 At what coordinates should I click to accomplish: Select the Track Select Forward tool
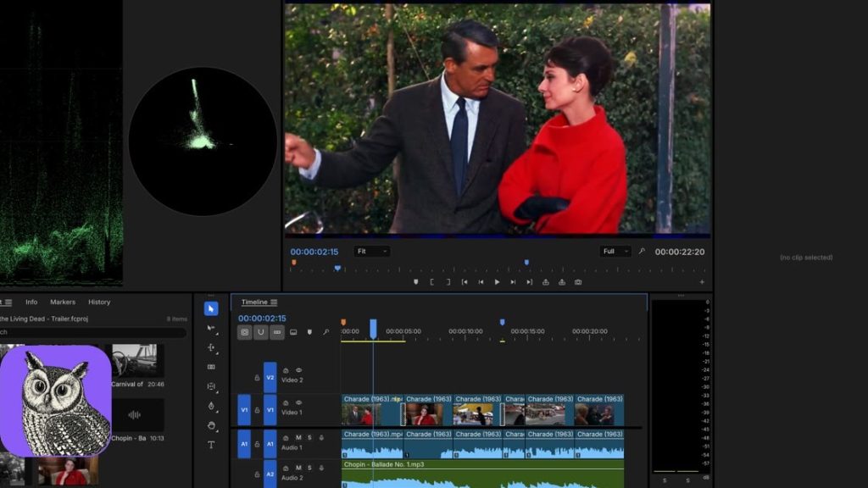(211, 328)
